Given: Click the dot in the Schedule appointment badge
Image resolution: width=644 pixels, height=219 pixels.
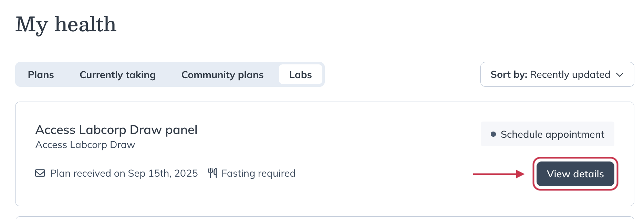Looking at the screenshot, I should coord(493,134).
